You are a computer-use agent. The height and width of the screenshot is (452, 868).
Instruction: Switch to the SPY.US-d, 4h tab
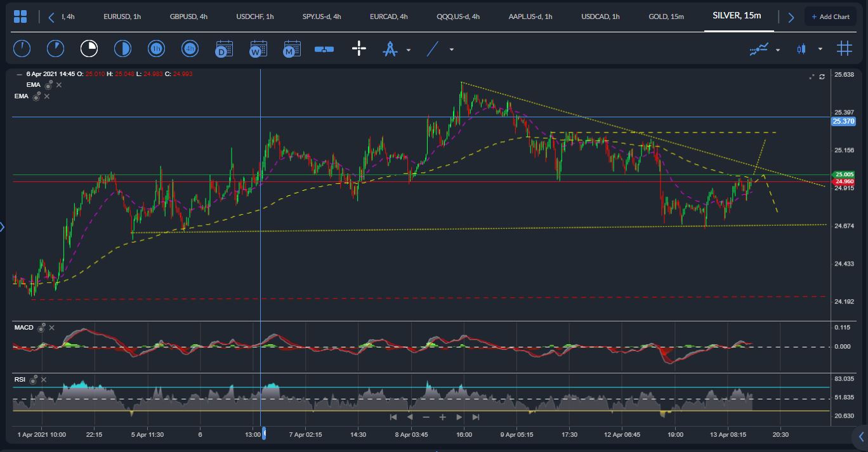click(322, 16)
